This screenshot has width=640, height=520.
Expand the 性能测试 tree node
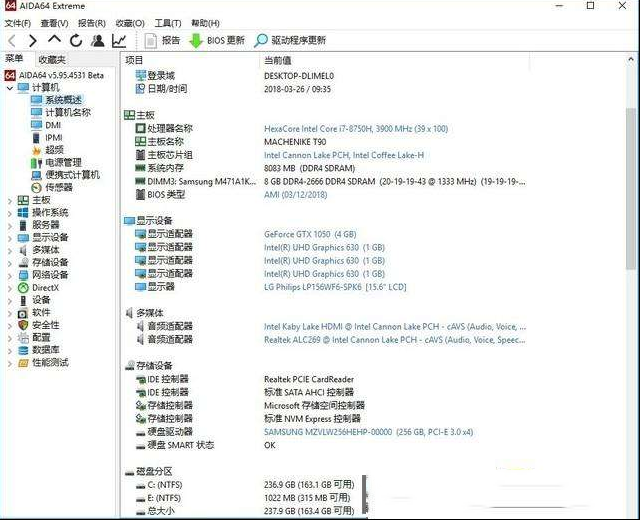click(x=10, y=363)
